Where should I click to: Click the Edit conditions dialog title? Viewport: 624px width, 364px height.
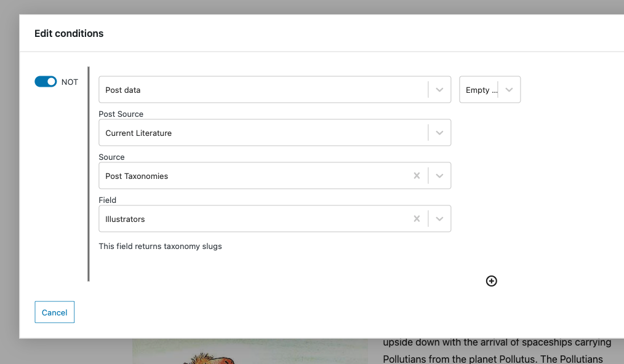click(x=69, y=33)
